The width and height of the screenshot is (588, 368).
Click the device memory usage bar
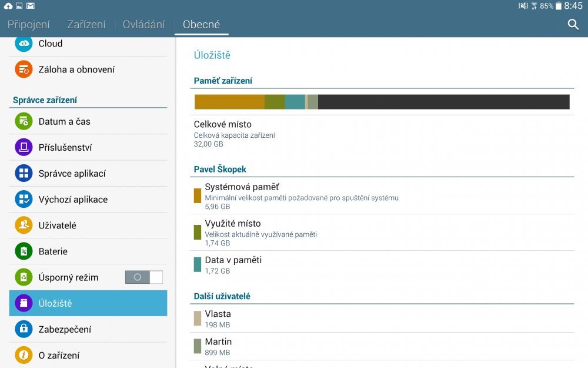point(382,101)
